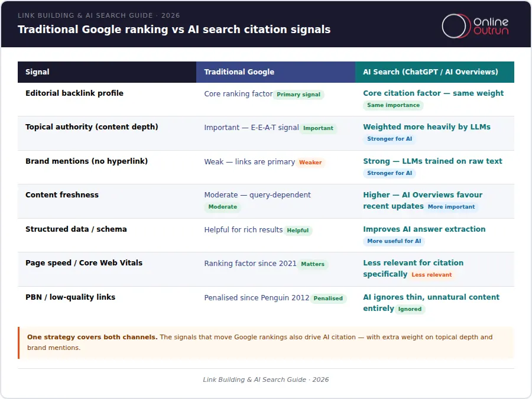532x399 pixels.
Task: Select the Signal column header
Action: click(x=37, y=72)
